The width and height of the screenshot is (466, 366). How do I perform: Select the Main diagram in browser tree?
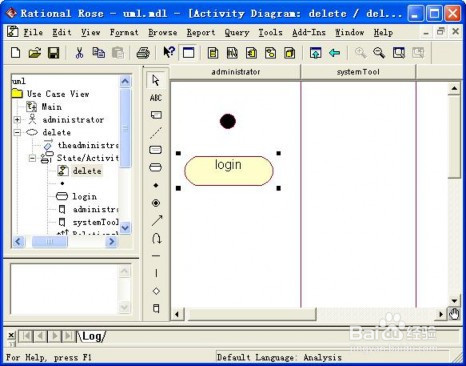pyautogui.click(x=52, y=107)
